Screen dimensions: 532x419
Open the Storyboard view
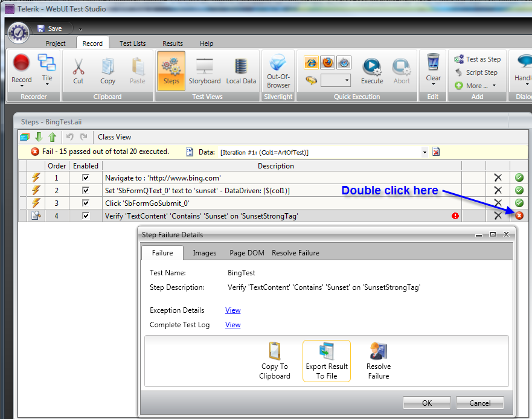pos(205,71)
